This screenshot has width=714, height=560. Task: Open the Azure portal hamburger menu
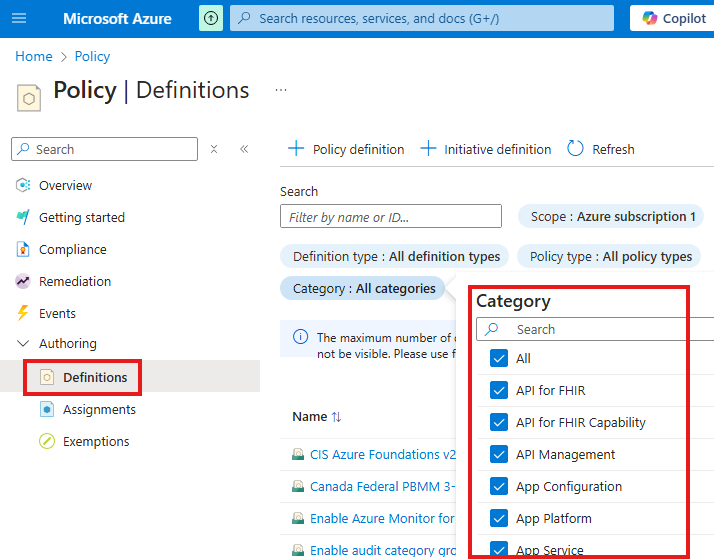coord(19,18)
